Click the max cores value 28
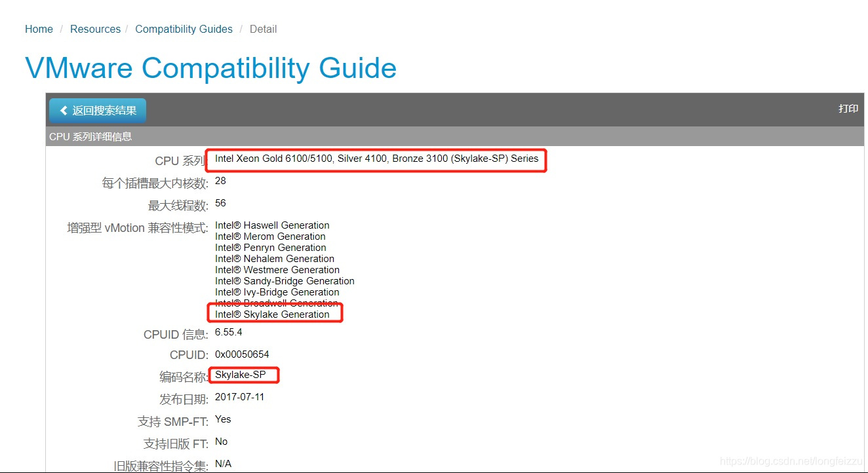The width and height of the screenshot is (868, 473). (x=220, y=181)
